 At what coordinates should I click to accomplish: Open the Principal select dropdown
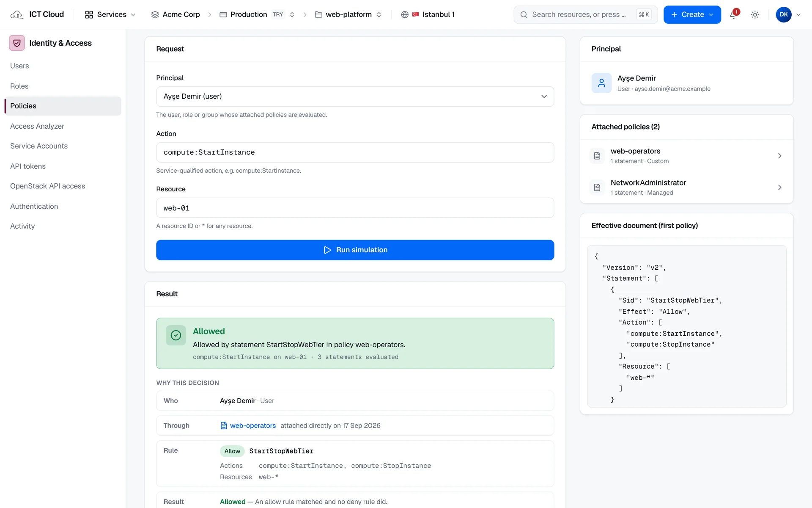355,97
